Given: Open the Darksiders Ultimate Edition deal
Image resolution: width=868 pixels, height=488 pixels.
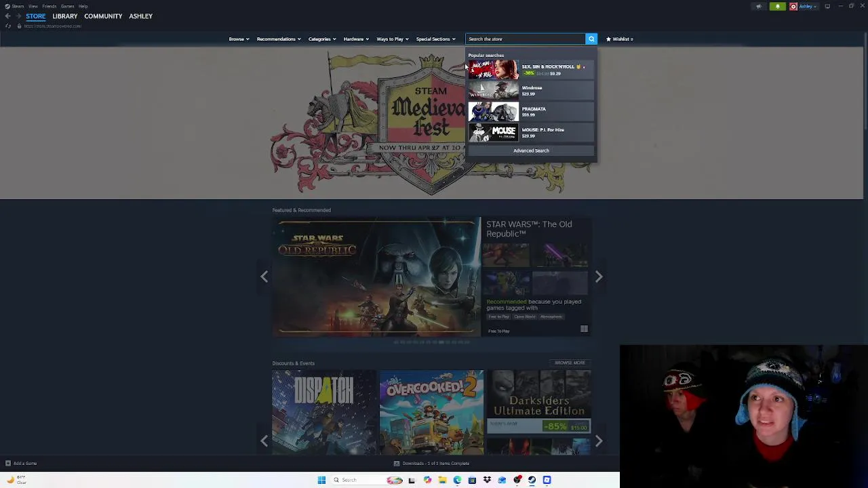Looking at the screenshot, I should pyautogui.click(x=539, y=401).
